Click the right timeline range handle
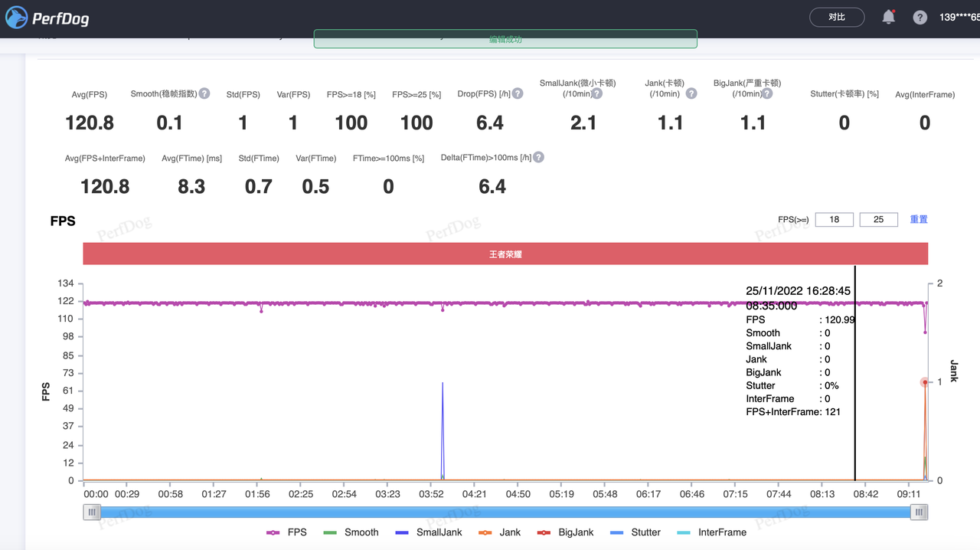Image resolution: width=980 pixels, height=550 pixels. point(919,512)
